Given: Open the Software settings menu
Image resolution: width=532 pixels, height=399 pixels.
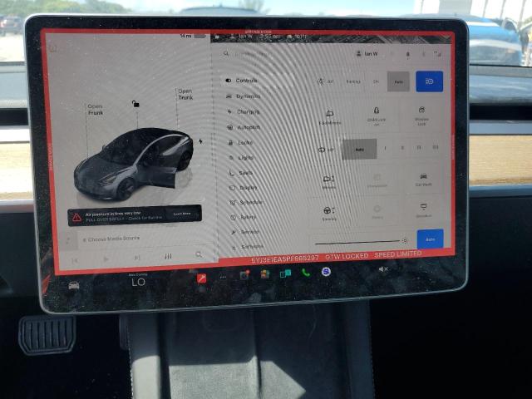Looking at the screenshot, I should [248, 247].
